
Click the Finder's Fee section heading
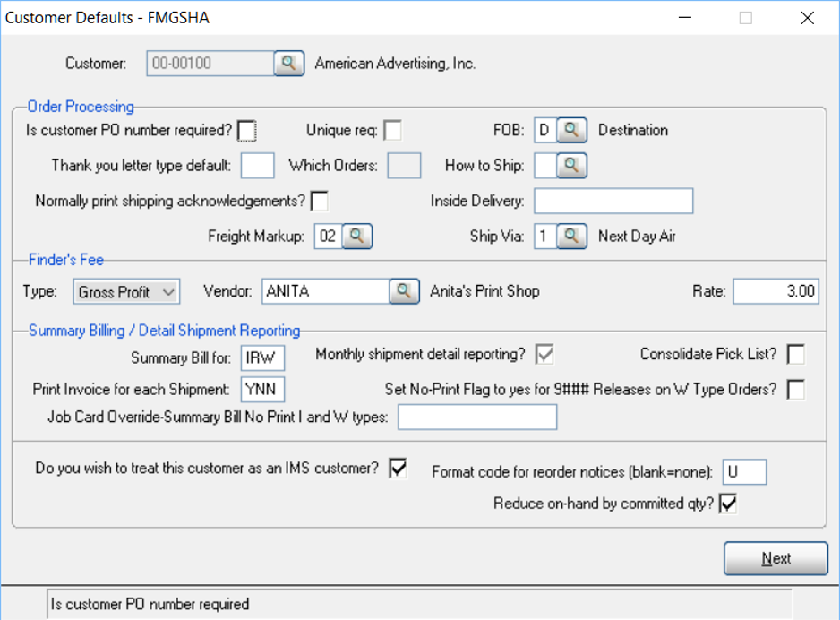pos(66,260)
